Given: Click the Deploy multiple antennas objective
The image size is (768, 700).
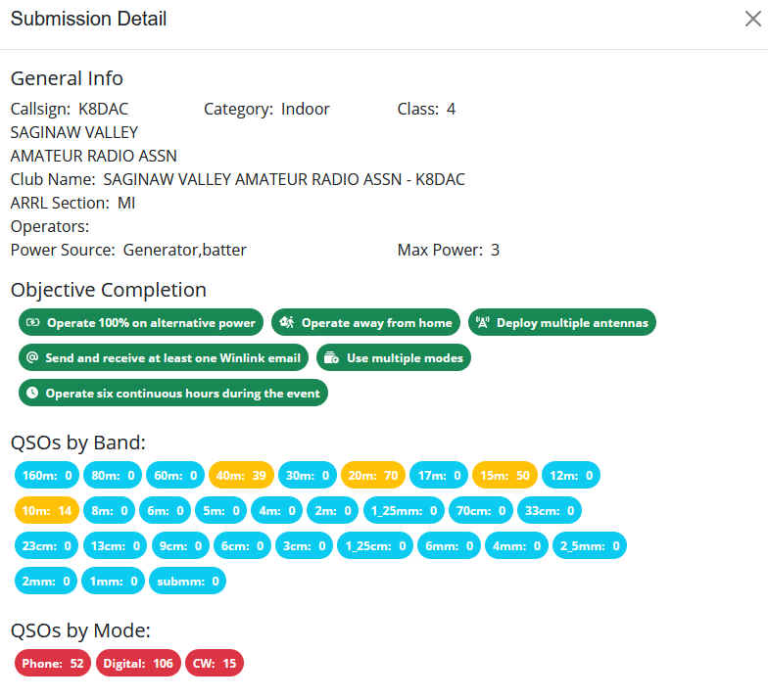Looking at the screenshot, I should [562, 322].
